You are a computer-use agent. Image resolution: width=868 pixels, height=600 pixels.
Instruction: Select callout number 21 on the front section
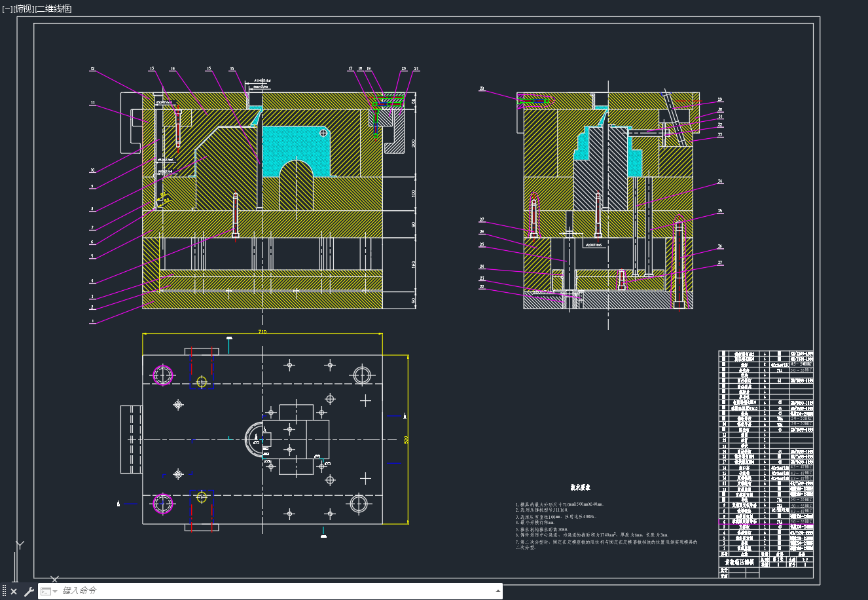tap(416, 68)
